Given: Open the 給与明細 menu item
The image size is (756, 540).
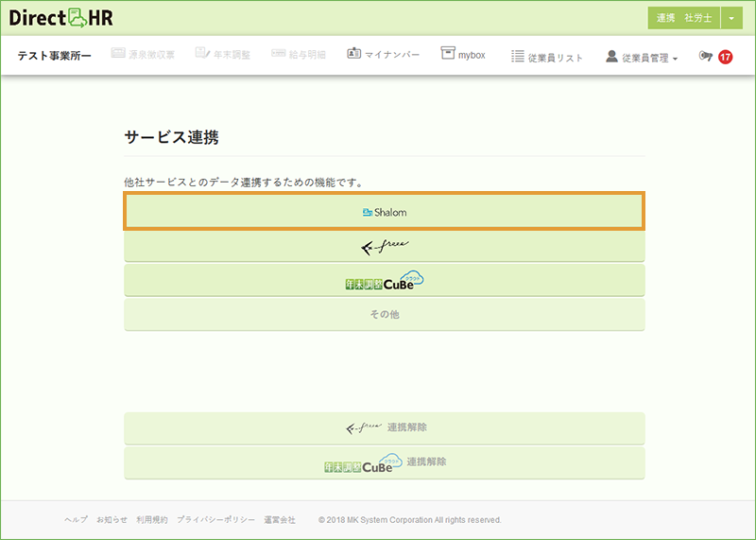Looking at the screenshot, I should (x=299, y=54).
